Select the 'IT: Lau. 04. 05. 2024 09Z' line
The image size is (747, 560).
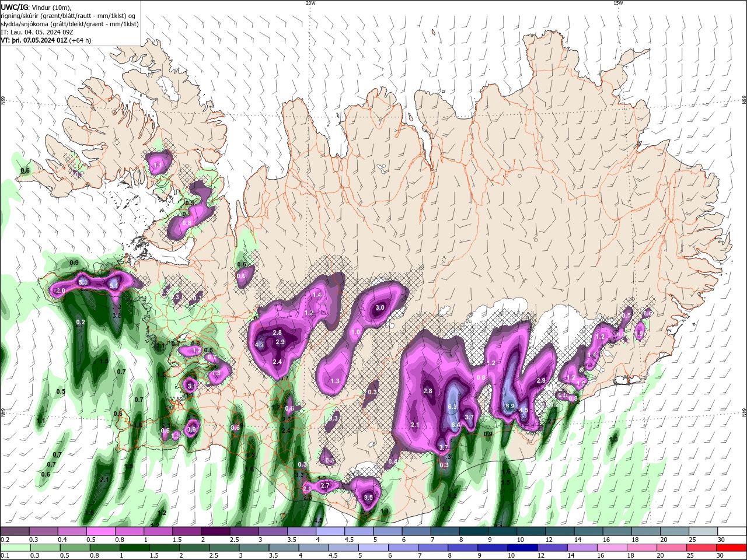[x=38, y=32]
